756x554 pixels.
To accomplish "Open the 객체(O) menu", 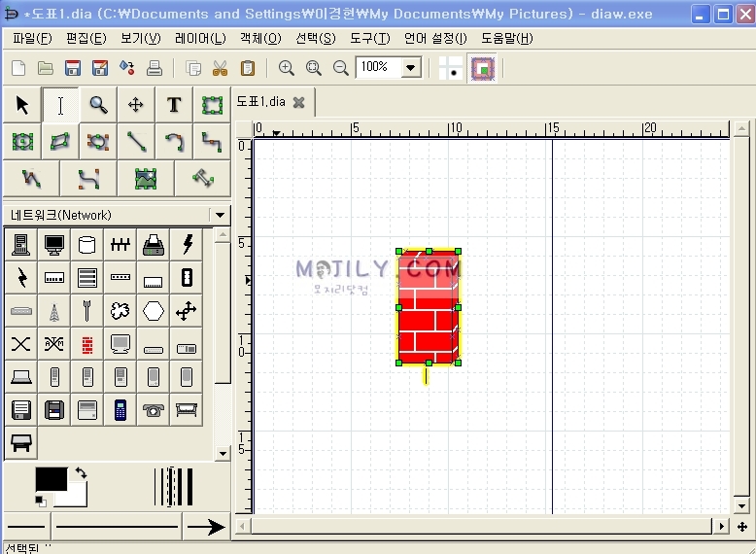I will click(x=260, y=39).
